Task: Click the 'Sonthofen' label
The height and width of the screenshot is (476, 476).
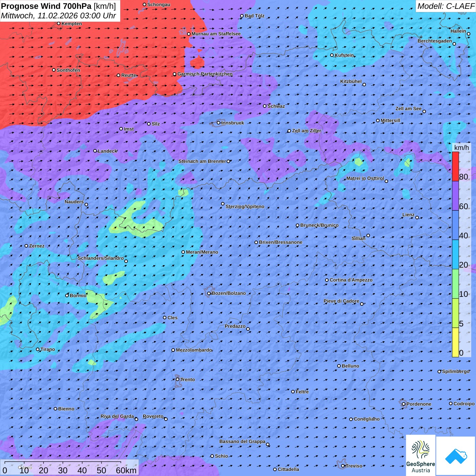Action: 68,70
